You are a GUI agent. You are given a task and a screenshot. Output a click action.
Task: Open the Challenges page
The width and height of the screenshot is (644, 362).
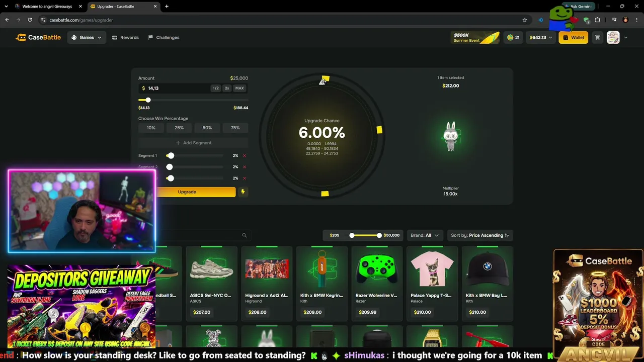click(164, 37)
